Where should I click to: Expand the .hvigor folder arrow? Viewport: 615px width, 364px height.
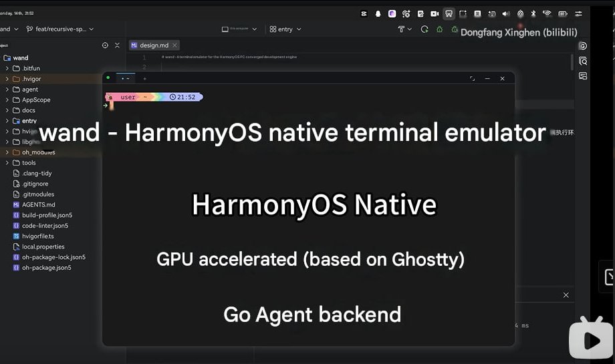pos(7,79)
